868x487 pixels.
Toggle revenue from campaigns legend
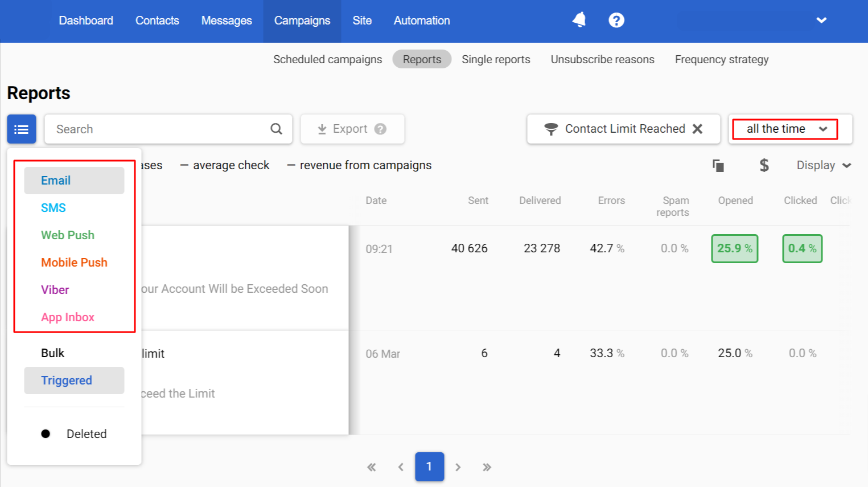tap(359, 165)
